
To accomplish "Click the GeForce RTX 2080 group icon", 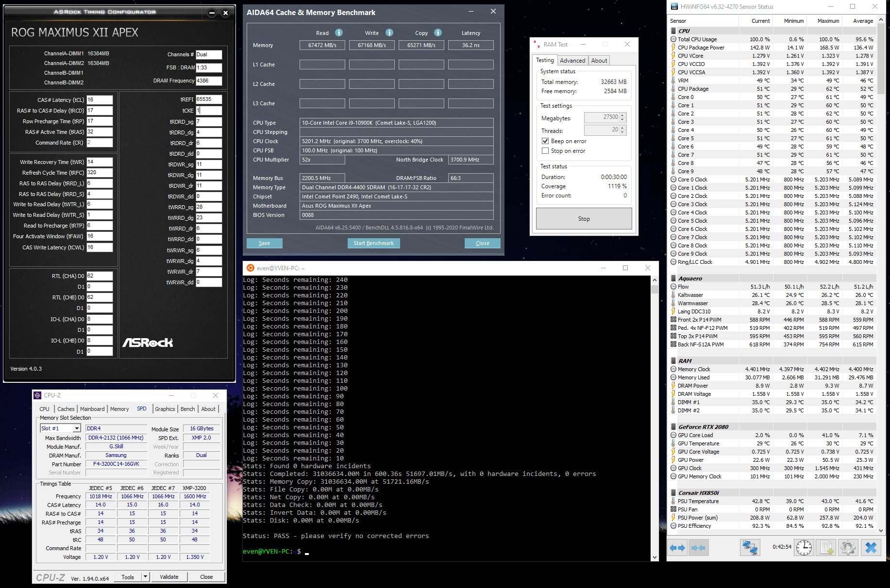I will [673, 427].
